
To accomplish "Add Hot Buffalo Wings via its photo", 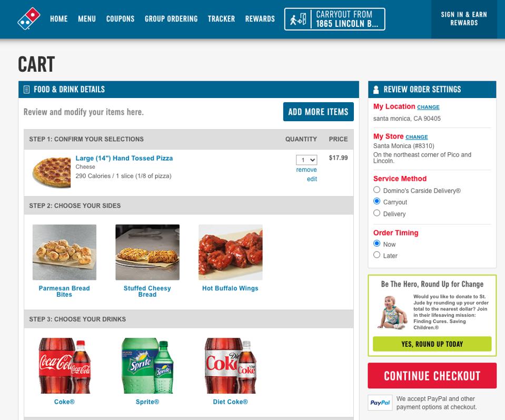I will point(230,252).
